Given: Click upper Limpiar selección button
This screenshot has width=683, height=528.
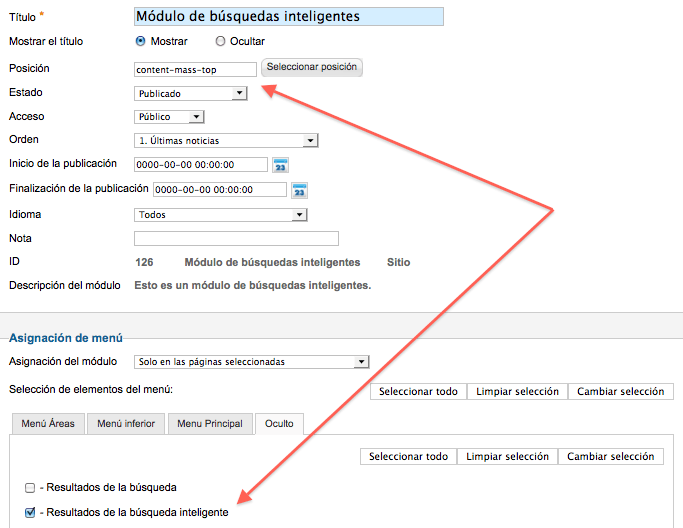Looking at the screenshot, I should tap(517, 391).
